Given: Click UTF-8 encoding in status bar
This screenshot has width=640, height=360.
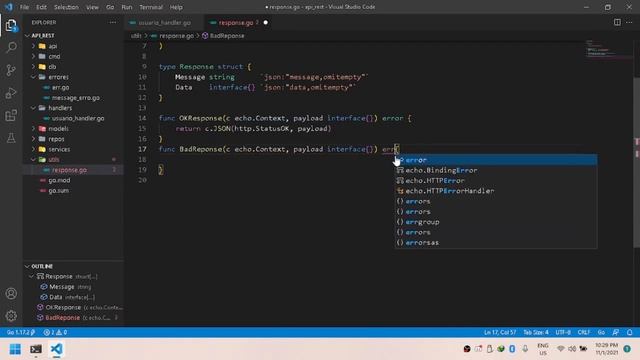Looking at the screenshot, I should (x=563, y=332).
